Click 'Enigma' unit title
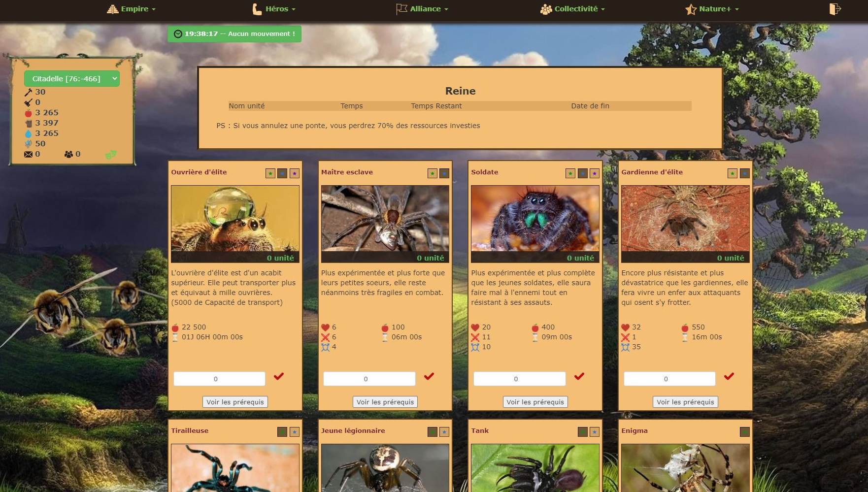The width and height of the screenshot is (868, 492). 634,430
